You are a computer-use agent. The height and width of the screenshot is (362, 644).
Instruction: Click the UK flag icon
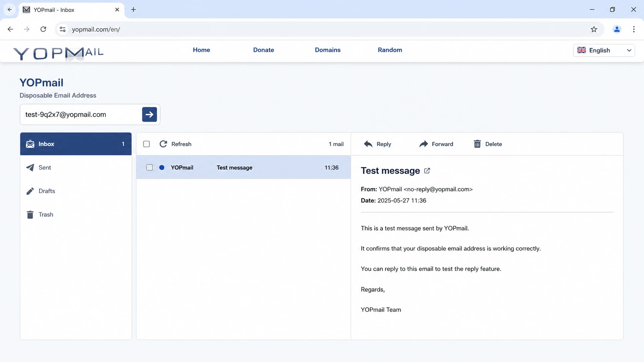point(582,50)
